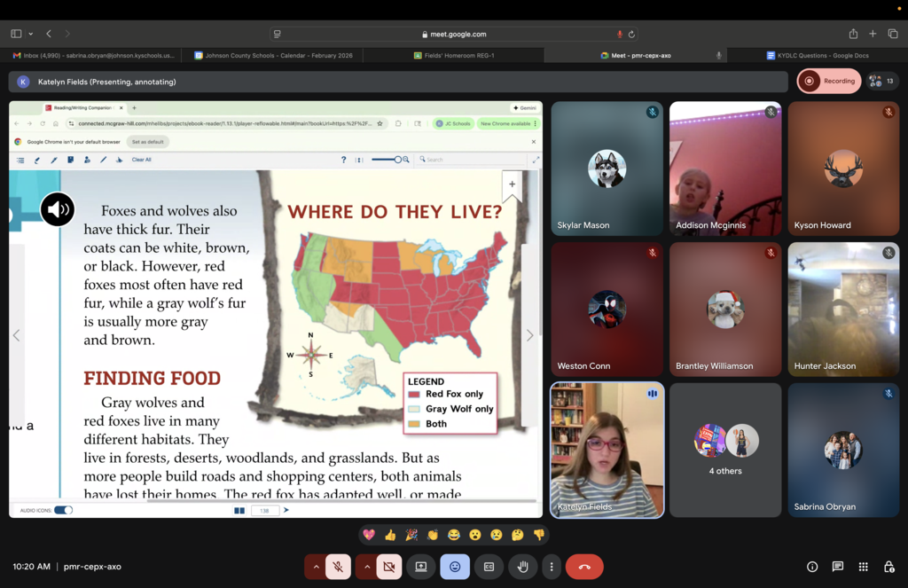The height and width of the screenshot is (588, 908).
Task: Expand audio settings arrow beside microphone
Action: [x=315, y=567]
